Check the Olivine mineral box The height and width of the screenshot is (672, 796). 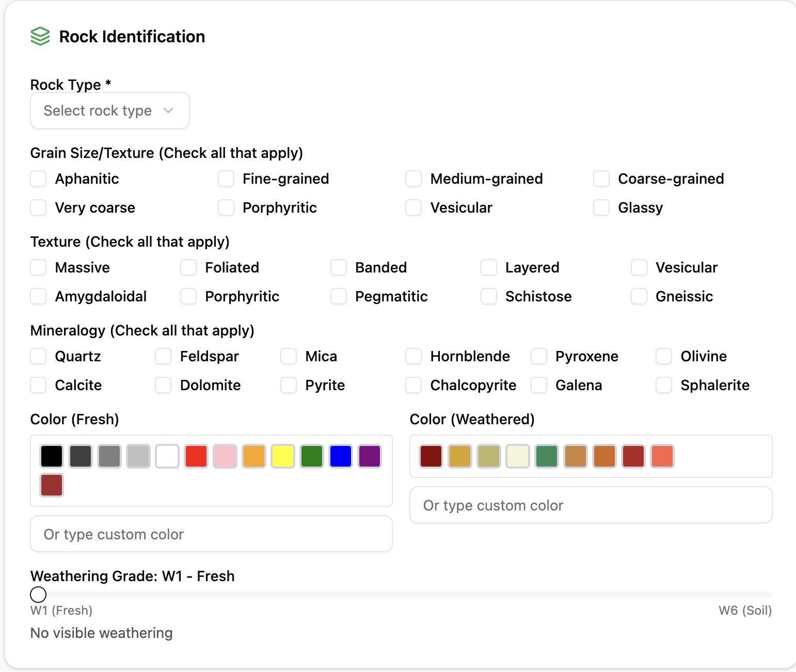[664, 356]
